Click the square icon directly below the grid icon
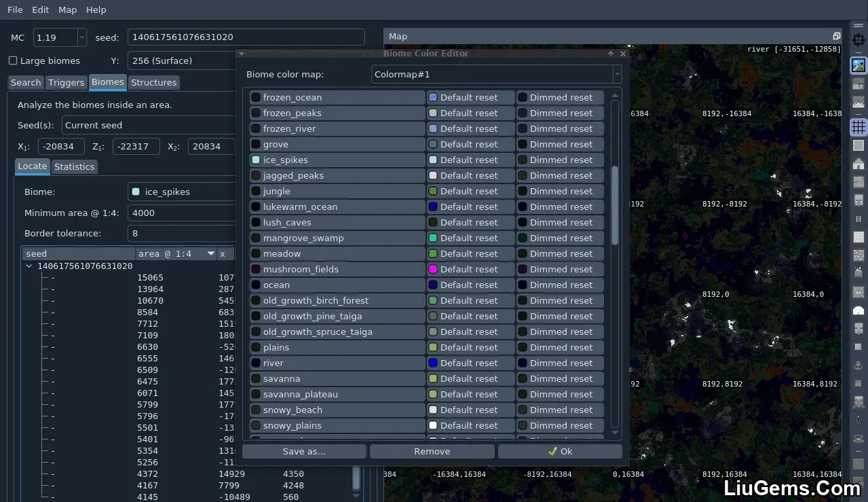 click(x=858, y=145)
